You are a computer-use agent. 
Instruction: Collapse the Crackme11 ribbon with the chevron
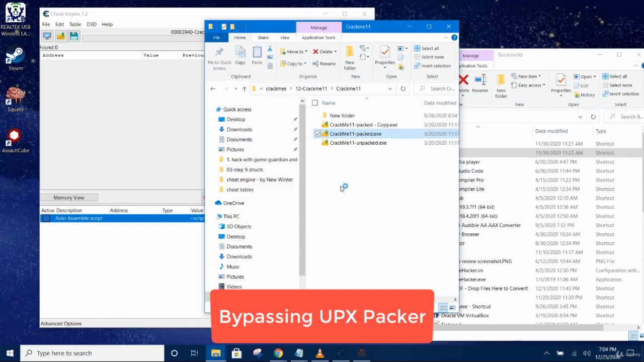click(446, 37)
